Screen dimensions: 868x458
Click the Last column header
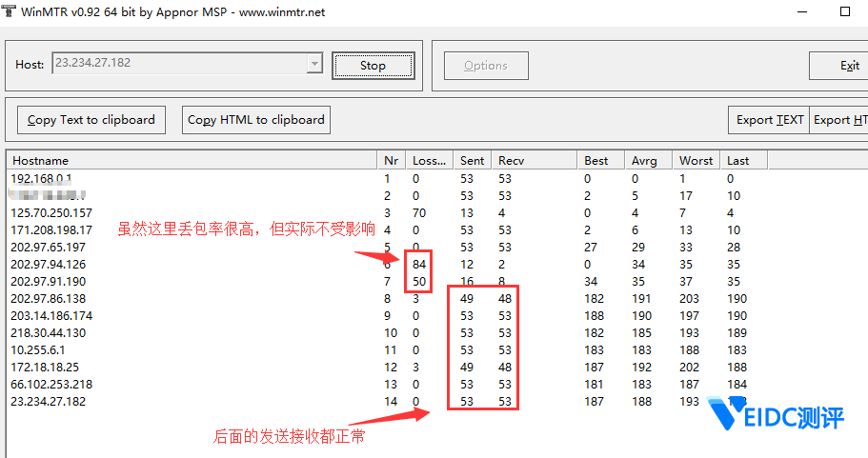pyautogui.click(x=743, y=161)
